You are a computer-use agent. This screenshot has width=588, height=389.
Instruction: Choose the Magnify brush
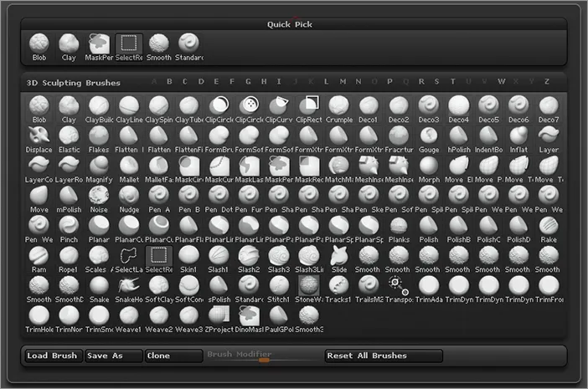(99, 167)
